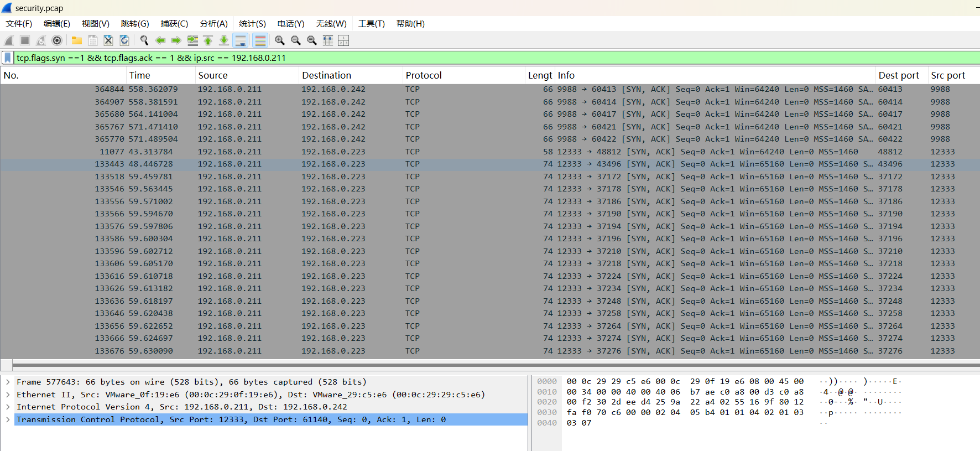
Task: Open the 统计(S) menu
Action: point(252,24)
